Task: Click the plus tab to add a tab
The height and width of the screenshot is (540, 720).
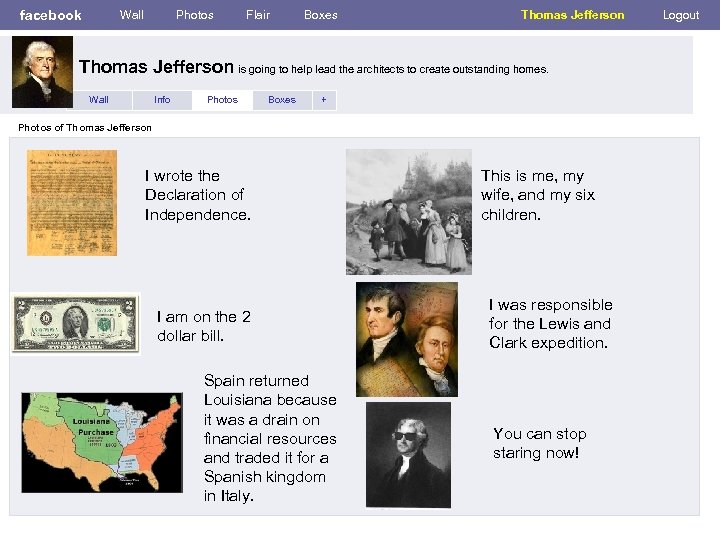Action: (324, 100)
